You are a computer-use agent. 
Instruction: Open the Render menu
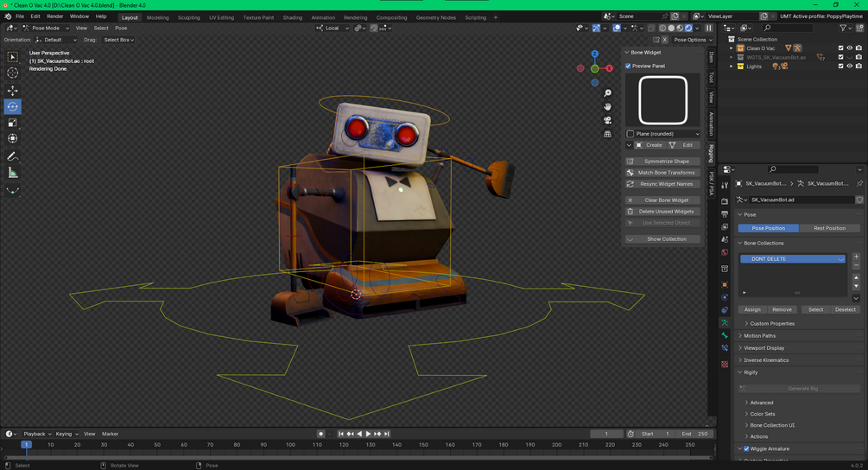click(x=54, y=16)
